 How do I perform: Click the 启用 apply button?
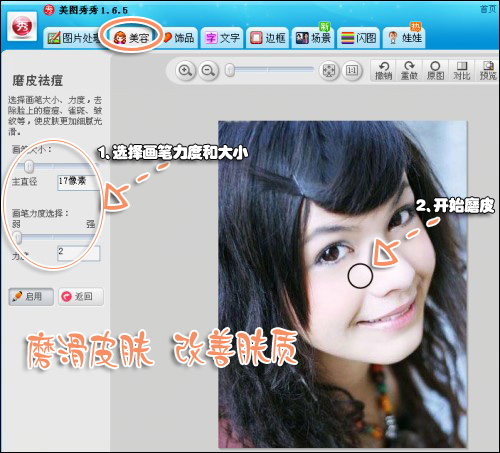click(x=31, y=297)
